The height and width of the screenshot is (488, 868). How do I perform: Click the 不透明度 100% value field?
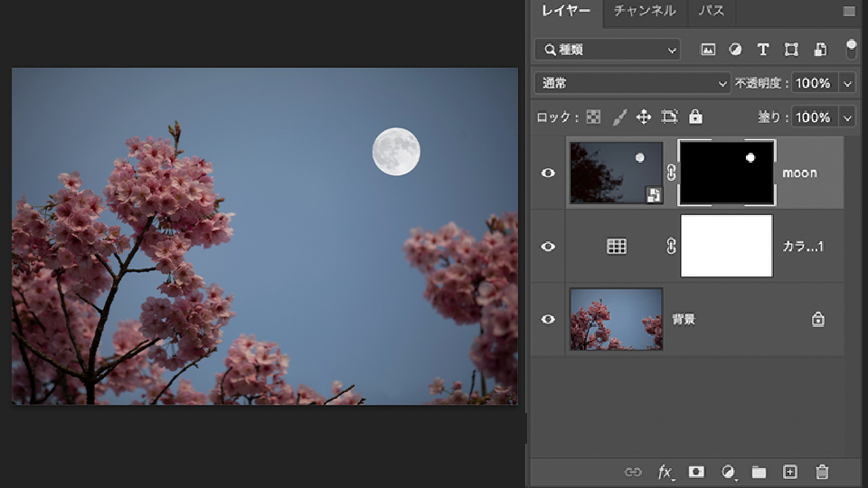pos(815,83)
